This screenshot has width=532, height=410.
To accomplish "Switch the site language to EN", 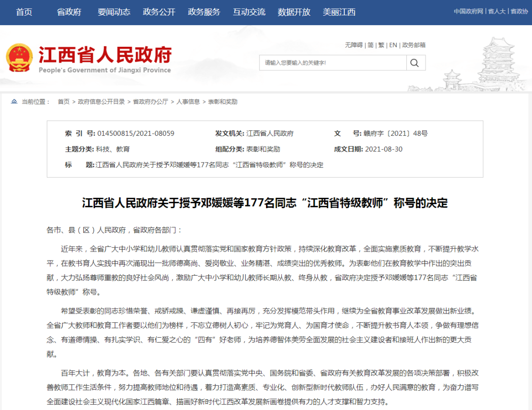I will click(393, 45).
